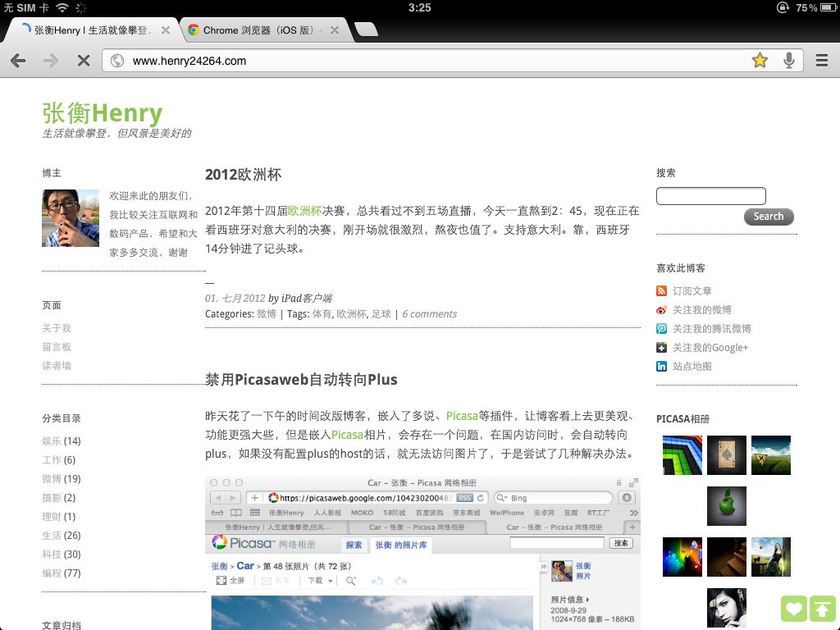Open the 站点地图 LinkedIn-style icon

coord(663,366)
